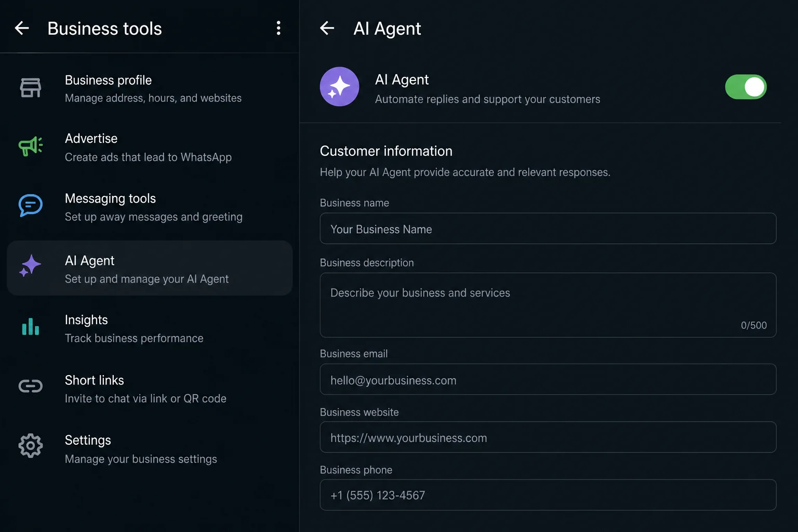
Task: Open the Insights menu item
Action: (x=150, y=328)
